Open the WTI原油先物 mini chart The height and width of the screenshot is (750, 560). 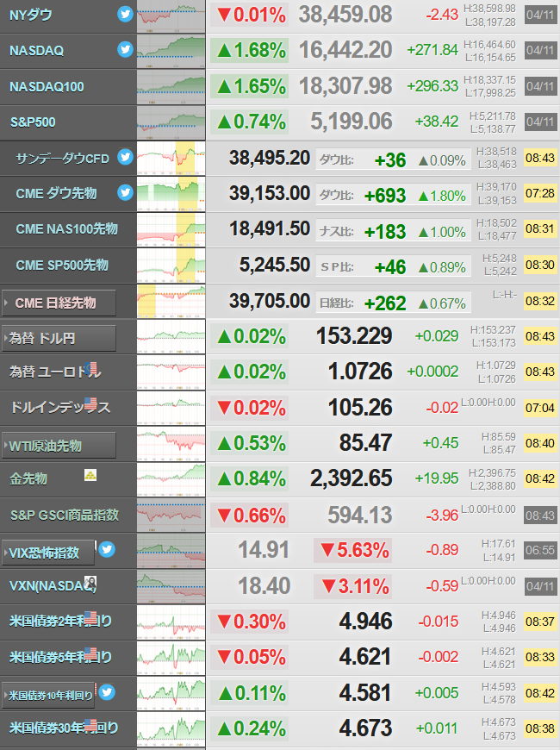[171, 444]
